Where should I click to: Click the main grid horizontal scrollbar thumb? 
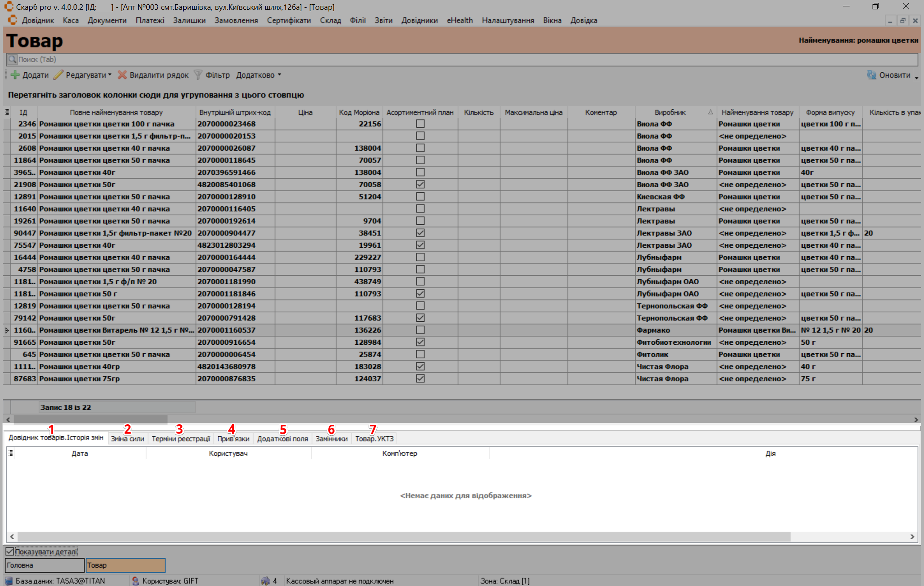point(90,420)
